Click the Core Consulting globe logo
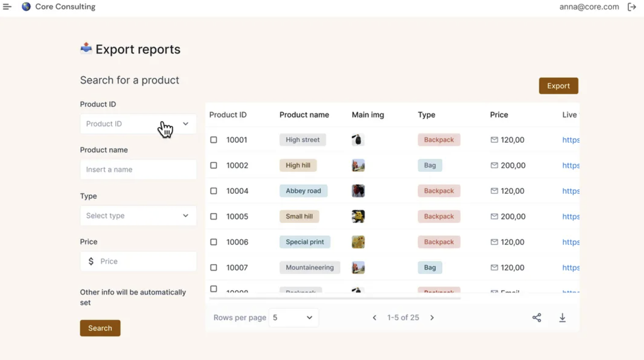This screenshot has height=360, width=644. click(26, 6)
